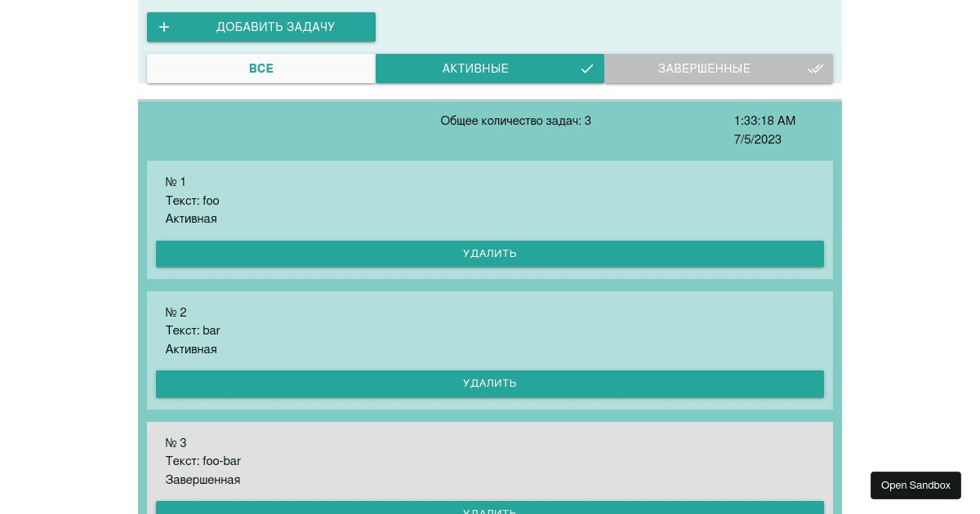
Task: Switch to the Активные filter tab
Action: pos(490,69)
